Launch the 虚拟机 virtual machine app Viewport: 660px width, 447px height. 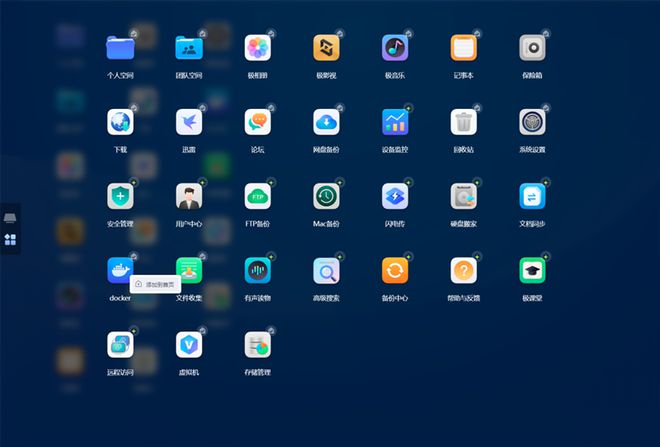click(189, 345)
